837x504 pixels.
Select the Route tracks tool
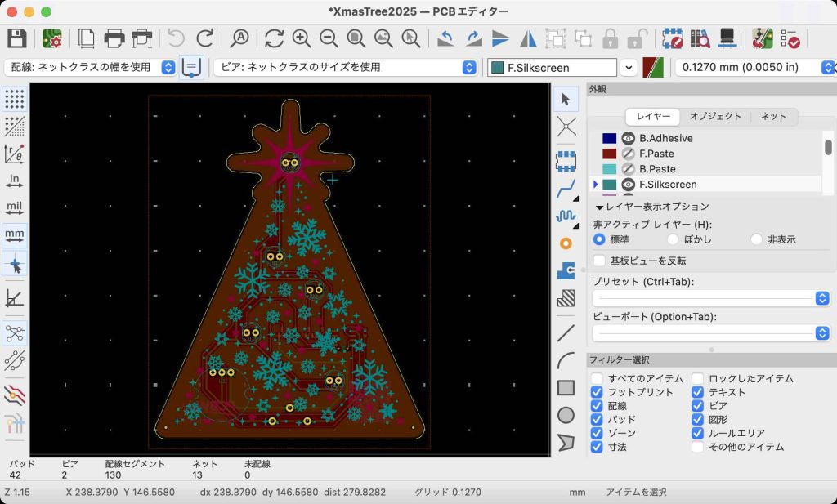coord(566,190)
